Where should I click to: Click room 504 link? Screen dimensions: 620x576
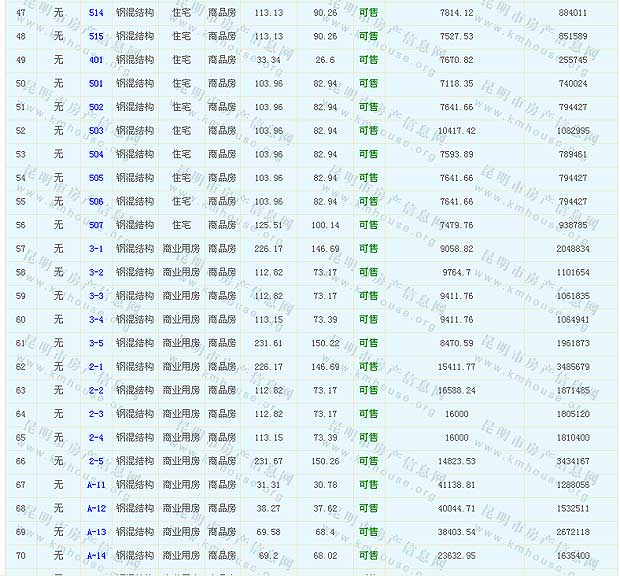pyautogui.click(x=96, y=155)
